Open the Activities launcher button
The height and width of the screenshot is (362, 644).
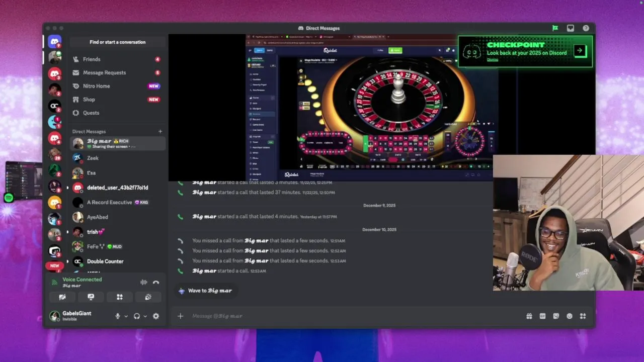coord(120,297)
